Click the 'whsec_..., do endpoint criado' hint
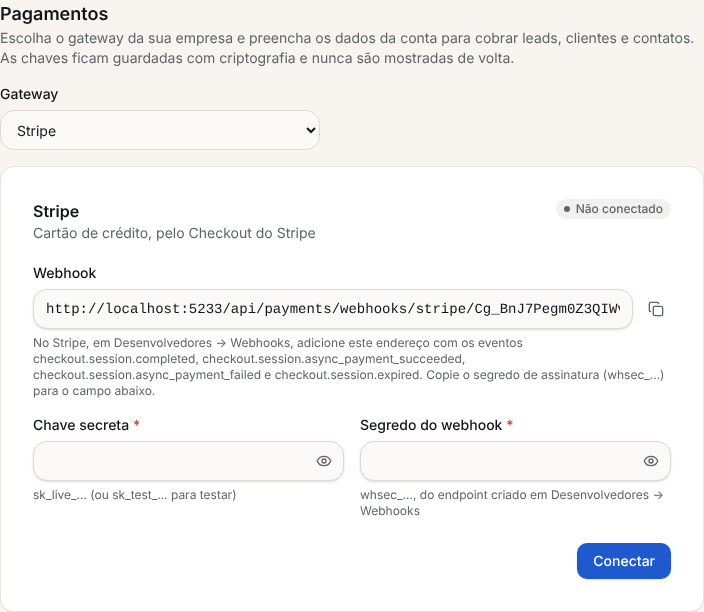Screen dimensions: 704x612 tap(511, 503)
